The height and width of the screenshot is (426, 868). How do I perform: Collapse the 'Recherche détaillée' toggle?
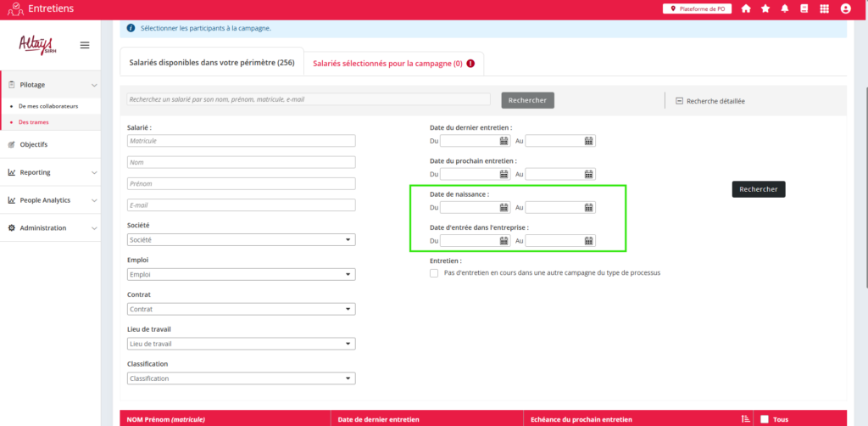tap(680, 101)
